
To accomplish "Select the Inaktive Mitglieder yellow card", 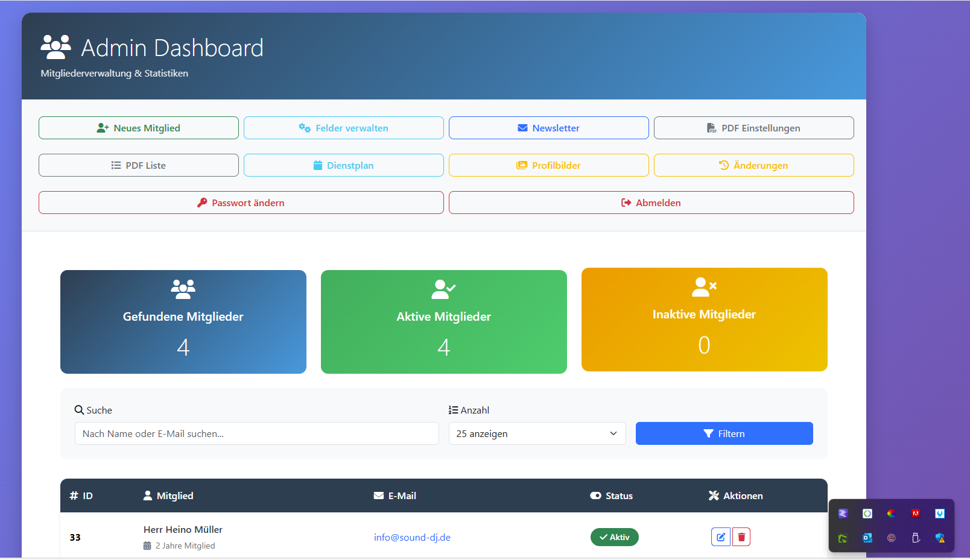I will click(x=704, y=319).
